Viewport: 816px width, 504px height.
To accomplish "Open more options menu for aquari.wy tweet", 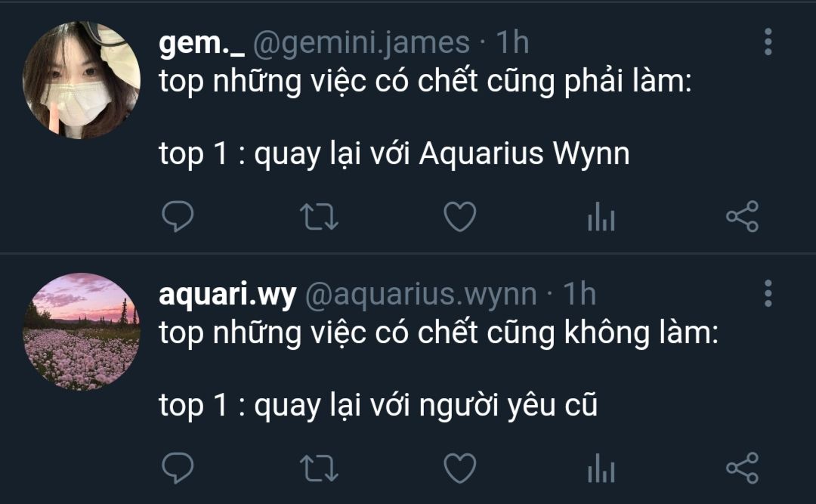I will pyautogui.click(x=768, y=293).
